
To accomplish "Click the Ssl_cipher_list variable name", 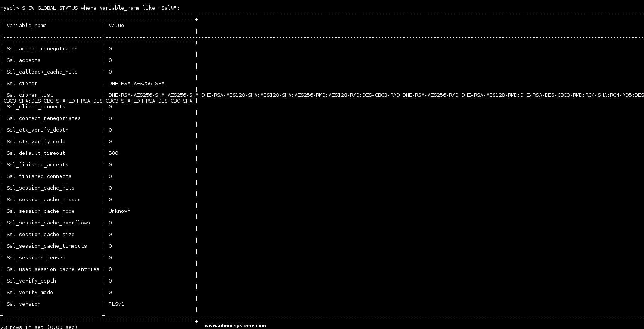I will (x=30, y=95).
